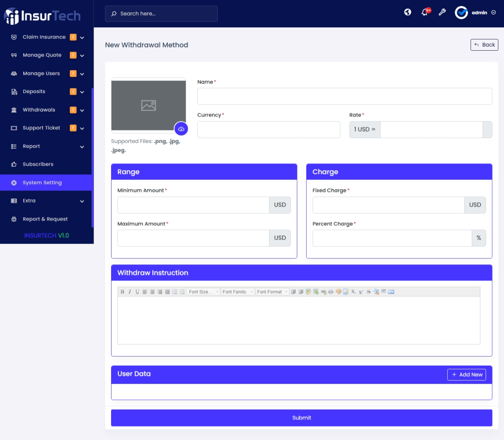Open notifications bell in header
Screen dimensions: 504x440
pos(425,12)
